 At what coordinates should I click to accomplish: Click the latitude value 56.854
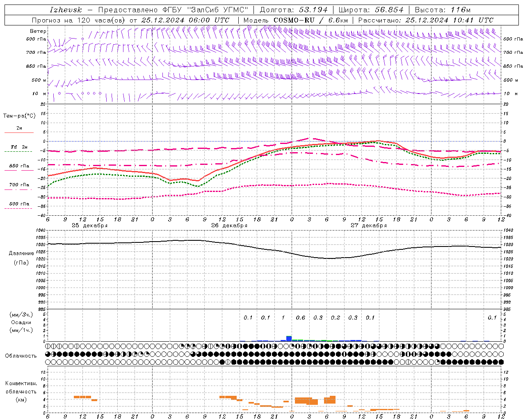[389, 10]
